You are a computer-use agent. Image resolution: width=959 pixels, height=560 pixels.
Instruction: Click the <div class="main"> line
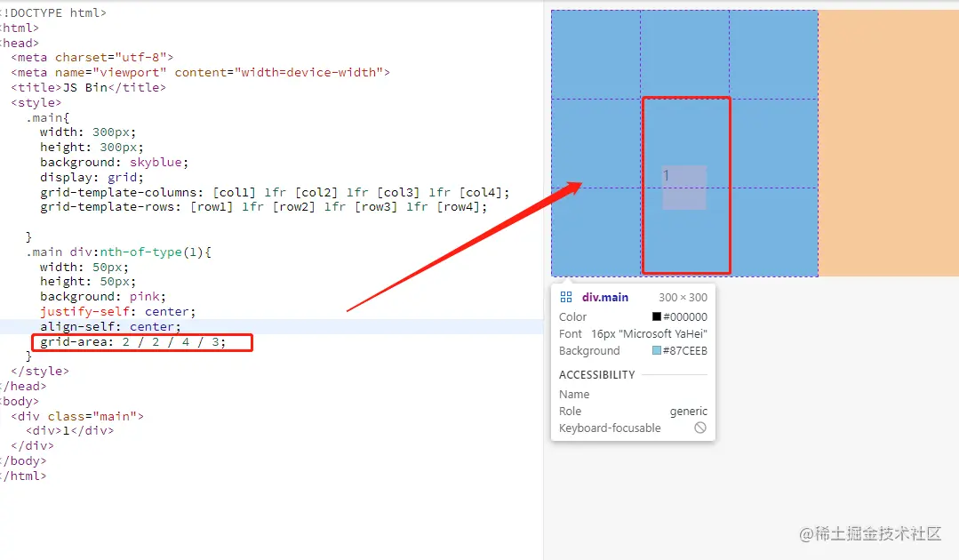pos(77,416)
